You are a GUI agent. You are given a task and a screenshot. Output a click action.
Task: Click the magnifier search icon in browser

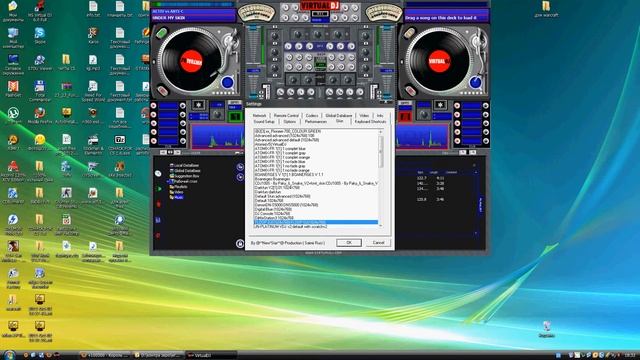point(158,173)
